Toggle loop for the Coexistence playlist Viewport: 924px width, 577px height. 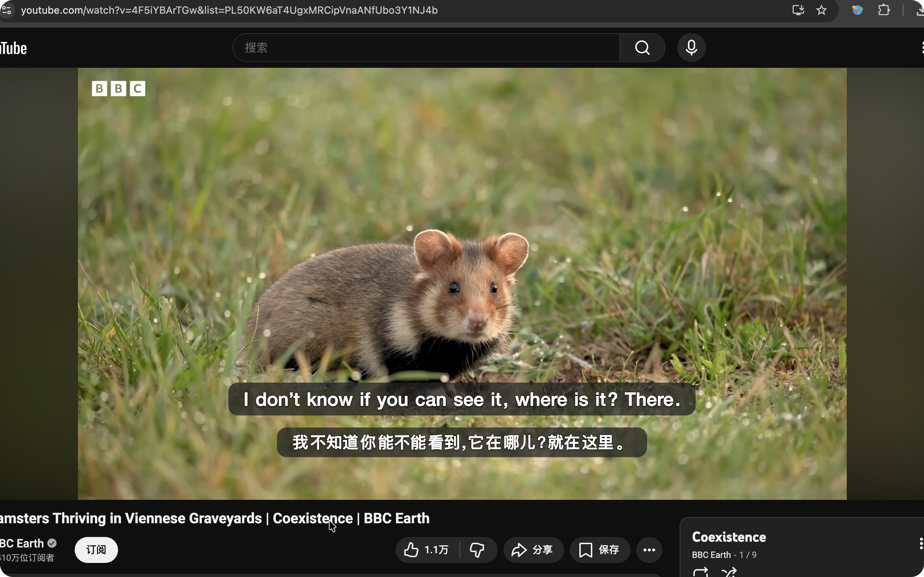700,572
